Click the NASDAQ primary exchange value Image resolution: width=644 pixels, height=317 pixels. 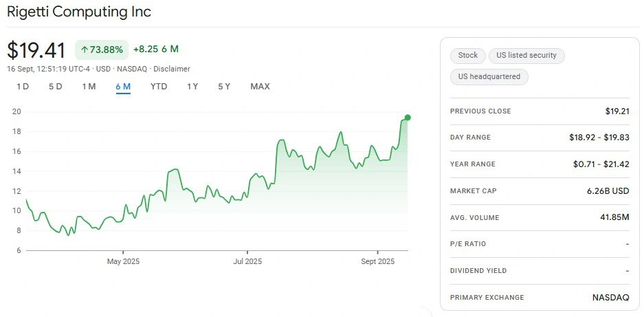coord(611,297)
